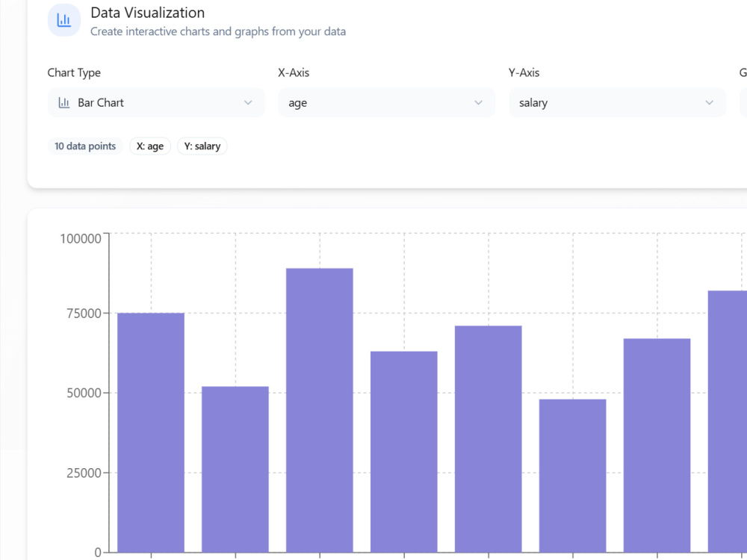The width and height of the screenshot is (747, 560).
Task: Open the Y-Axis salary dropdown
Action: 617,102
